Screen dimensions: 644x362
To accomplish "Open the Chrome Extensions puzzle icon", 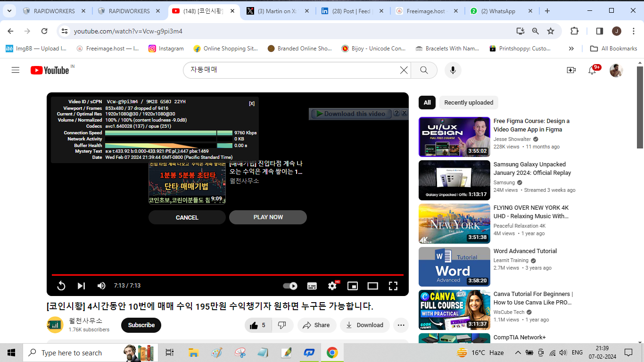I will click(574, 31).
